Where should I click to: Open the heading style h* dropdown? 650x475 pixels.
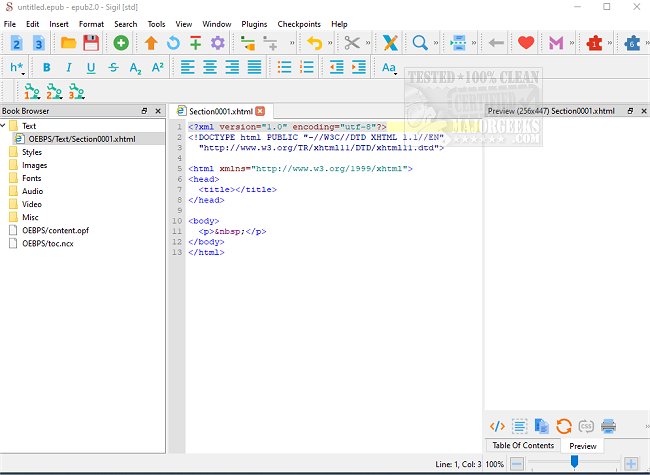(x=18, y=68)
